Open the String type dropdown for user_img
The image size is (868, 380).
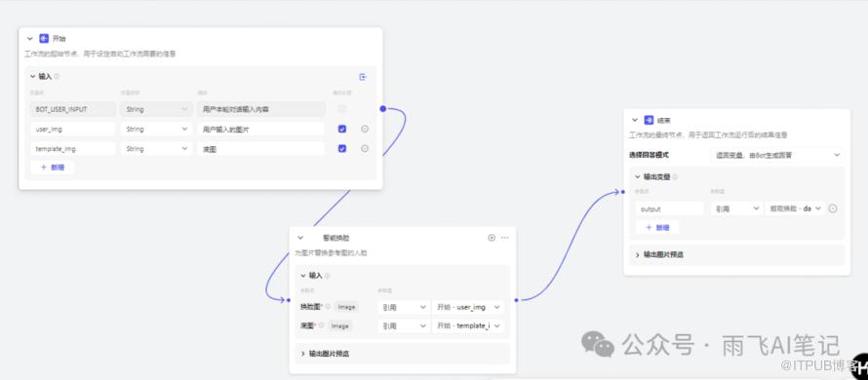pos(157,129)
